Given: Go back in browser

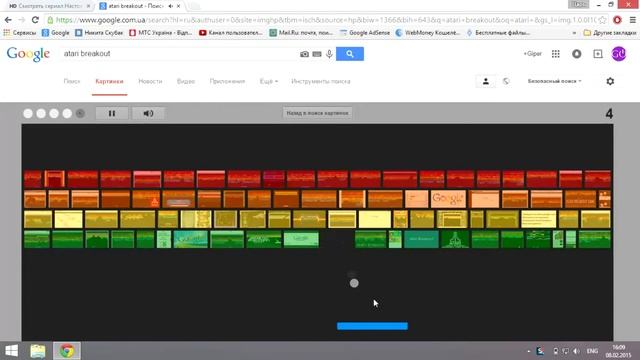Looking at the screenshot, I should pos(8,20).
